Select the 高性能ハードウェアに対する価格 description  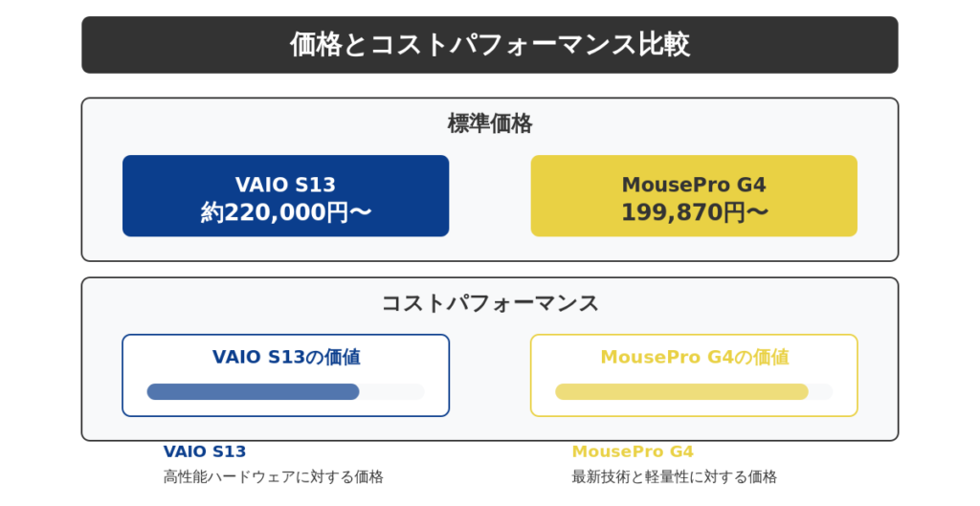(273, 477)
